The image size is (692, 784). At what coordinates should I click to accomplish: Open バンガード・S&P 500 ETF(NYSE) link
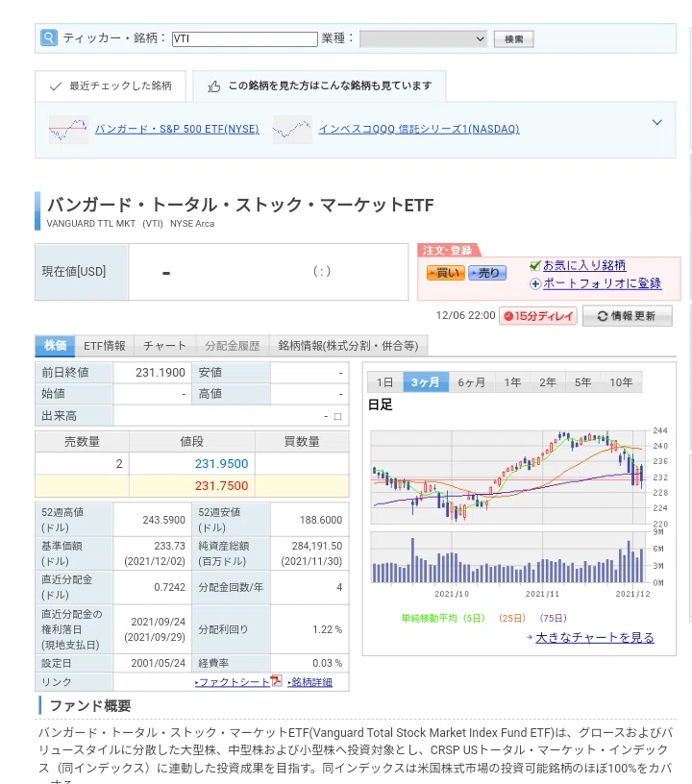[177, 129]
